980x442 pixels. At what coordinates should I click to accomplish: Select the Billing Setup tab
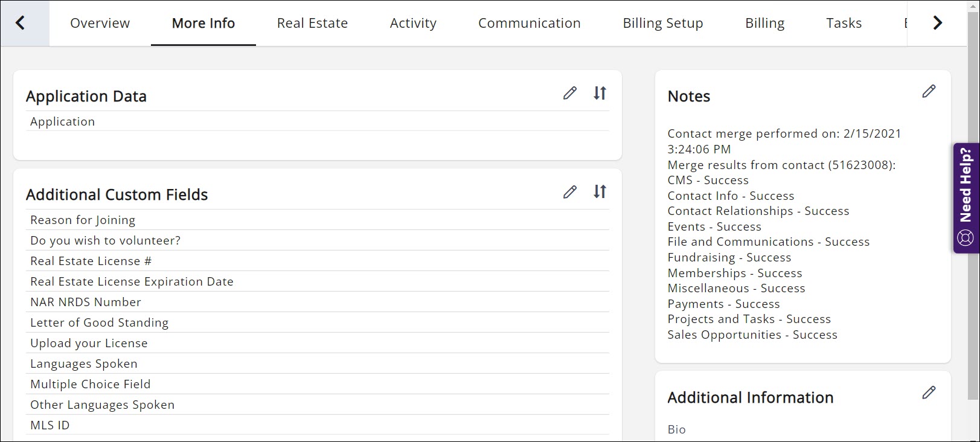(662, 23)
